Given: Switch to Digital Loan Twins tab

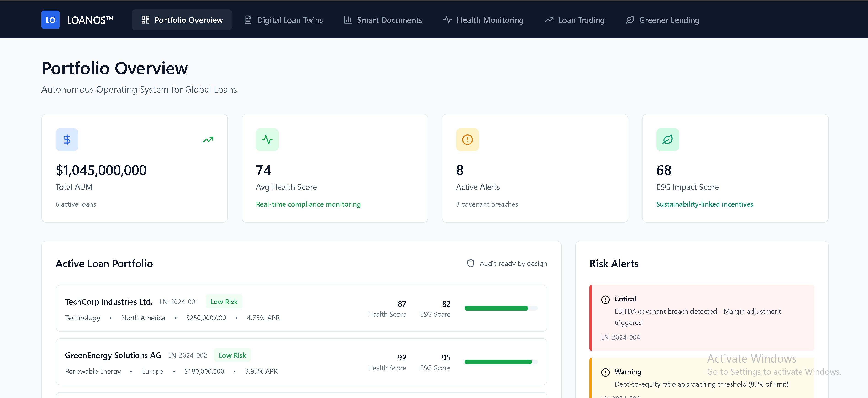Looking at the screenshot, I should coord(283,20).
